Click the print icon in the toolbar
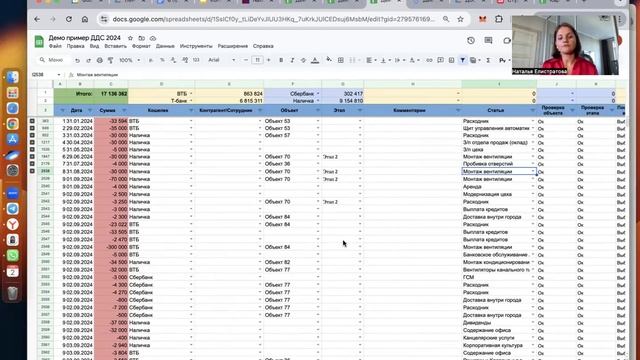This screenshot has width=640, height=360. pyautogui.click(x=100, y=60)
